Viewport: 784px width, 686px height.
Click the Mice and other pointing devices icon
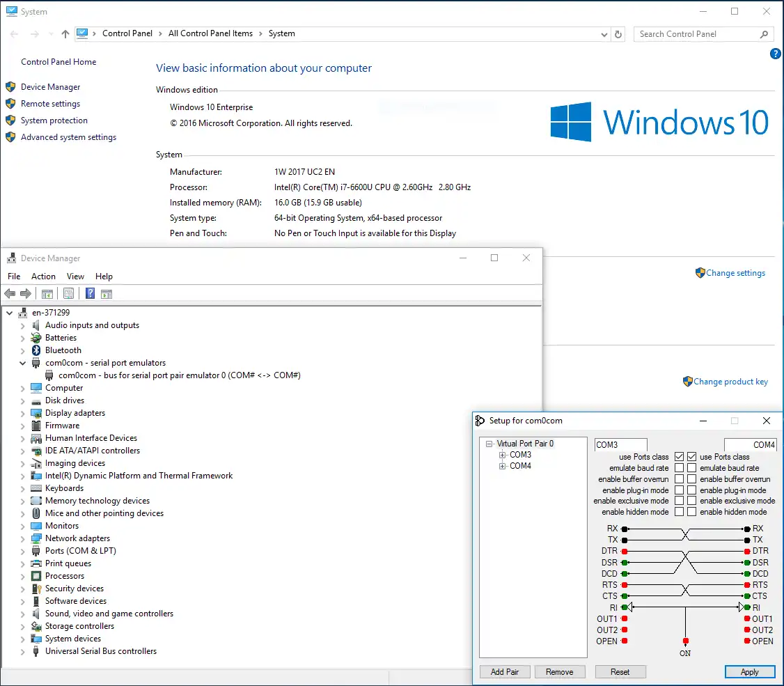[x=36, y=513]
